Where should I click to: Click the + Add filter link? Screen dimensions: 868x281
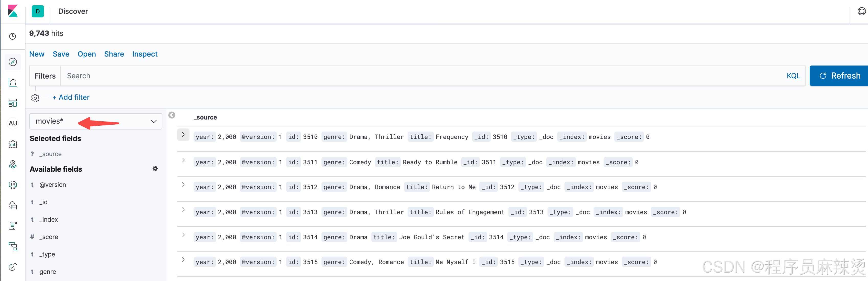(x=71, y=98)
